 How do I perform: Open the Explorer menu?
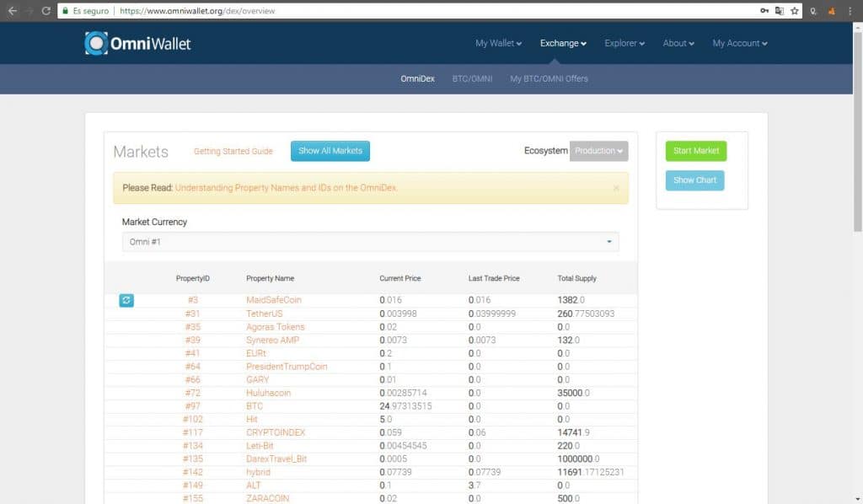[624, 43]
